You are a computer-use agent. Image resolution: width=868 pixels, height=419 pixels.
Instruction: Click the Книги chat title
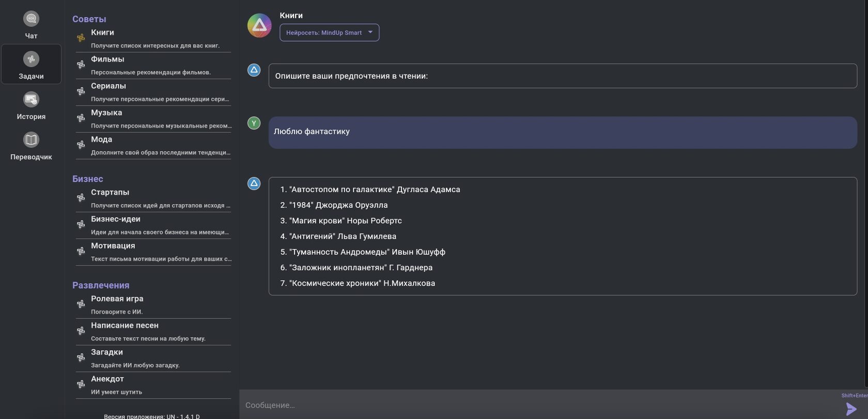[x=291, y=15]
